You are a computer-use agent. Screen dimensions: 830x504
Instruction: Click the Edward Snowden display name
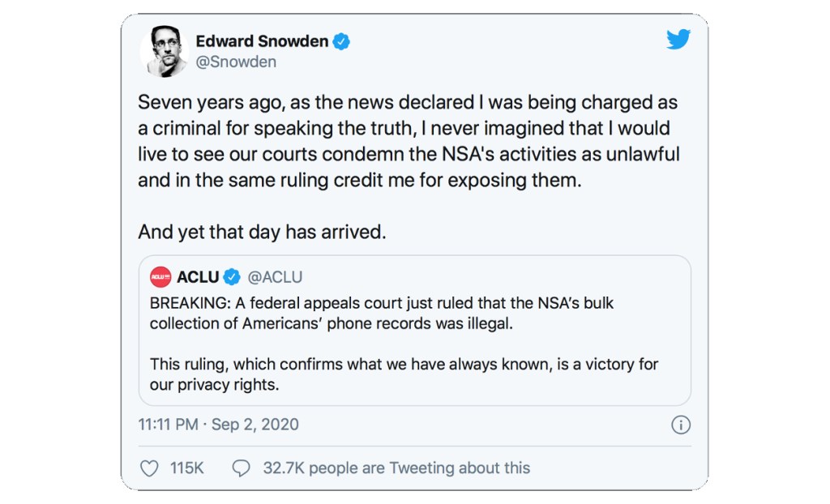[x=260, y=41]
